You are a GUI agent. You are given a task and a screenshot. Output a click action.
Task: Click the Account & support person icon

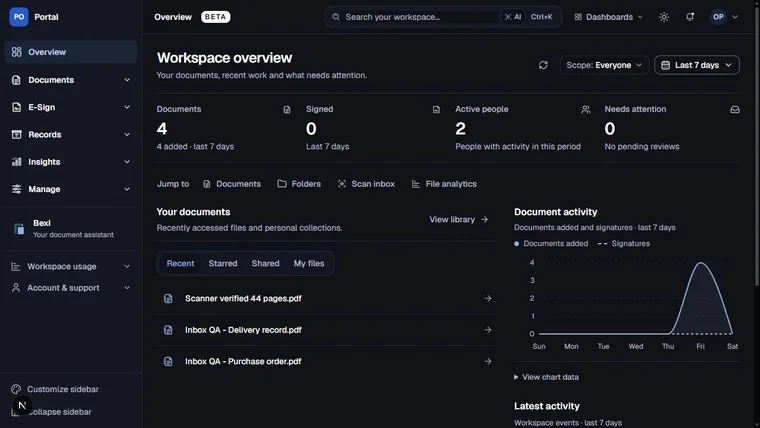click(x=16, y=288)
